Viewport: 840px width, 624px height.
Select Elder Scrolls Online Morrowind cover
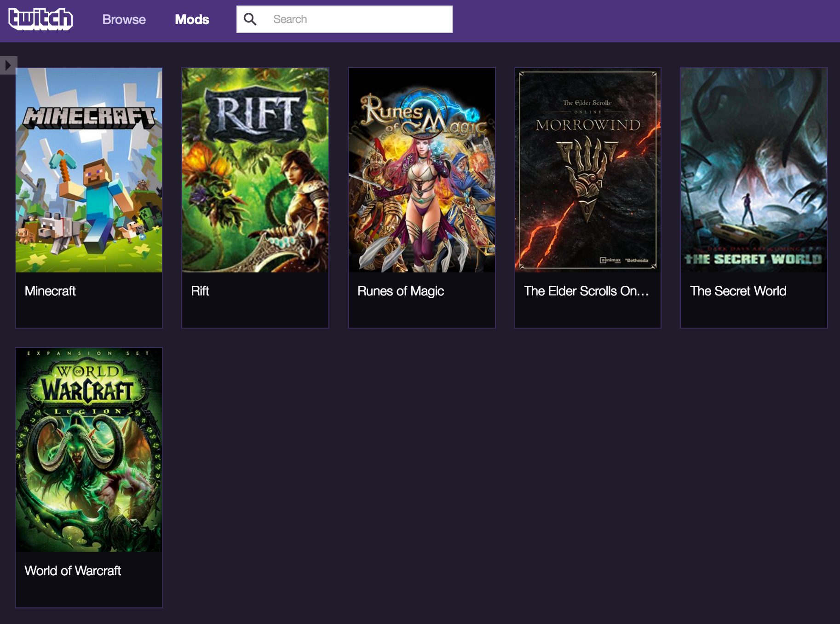coord(588,170)
